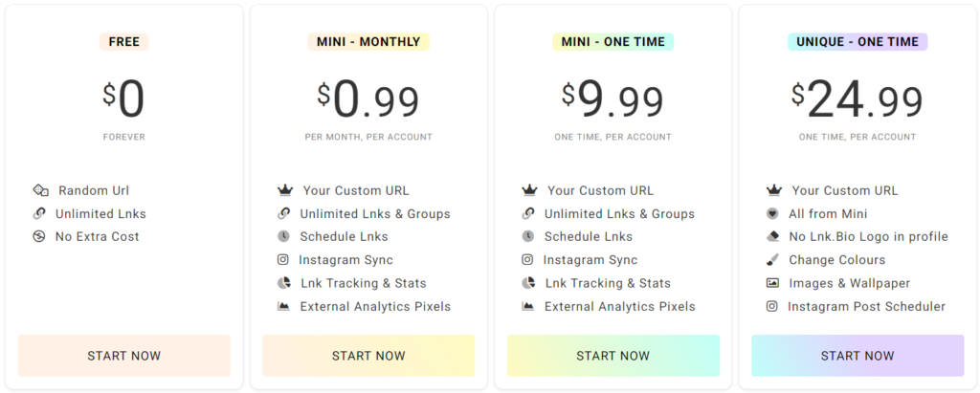Click the External Analytics Pixels chart icon in Mini Monthly
The image size is (980, 393).
[283, 306]
